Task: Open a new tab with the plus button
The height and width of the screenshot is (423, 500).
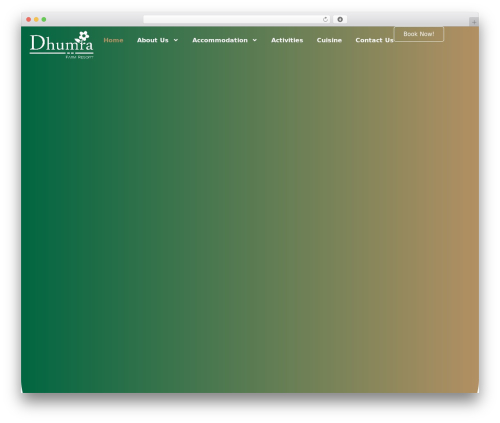Action: (x=474, y=22)
